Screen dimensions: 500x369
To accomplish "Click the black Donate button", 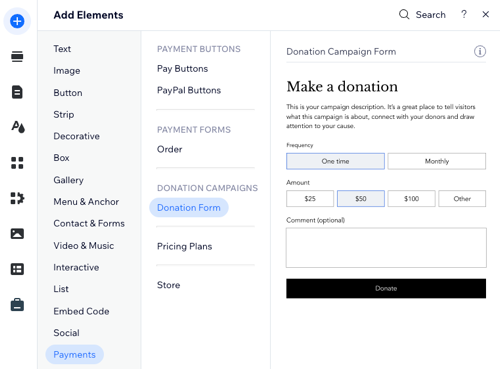I will coord(386,288).
